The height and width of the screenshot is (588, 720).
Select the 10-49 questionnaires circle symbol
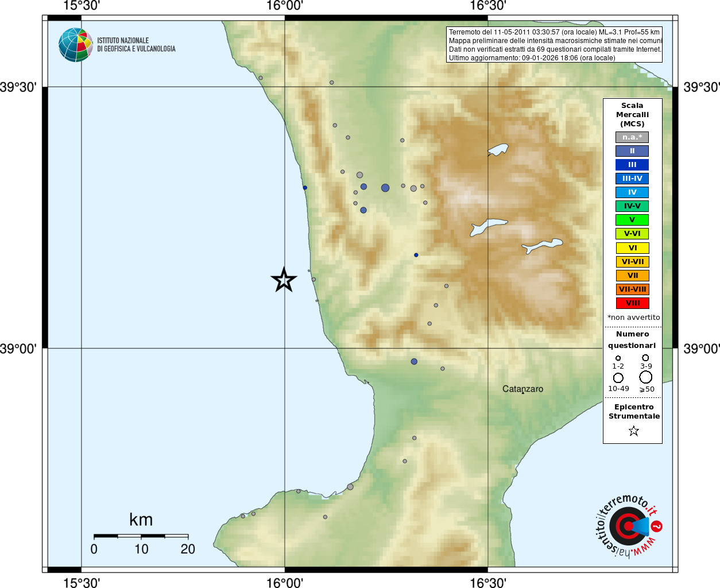tap(618, 378)
